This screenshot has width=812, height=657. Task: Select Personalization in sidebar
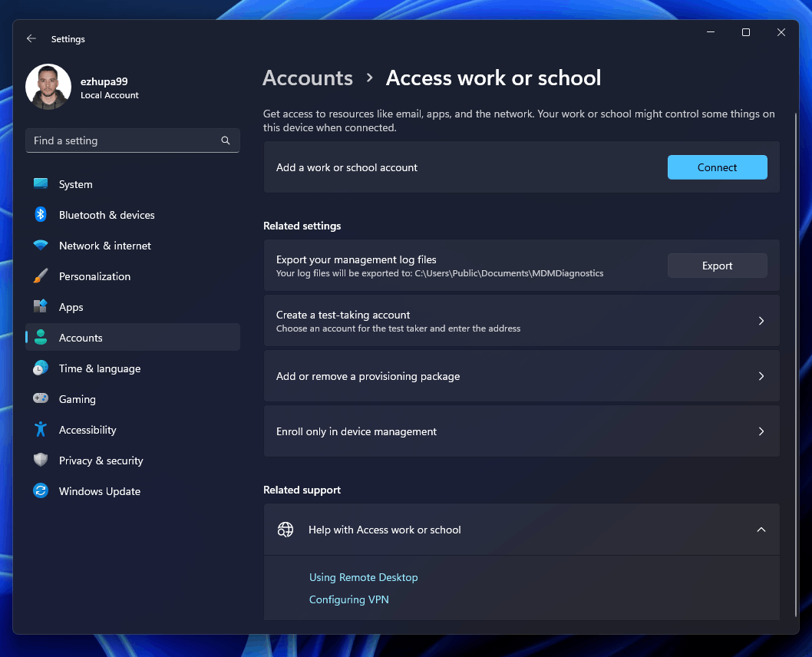click(133, 276)
